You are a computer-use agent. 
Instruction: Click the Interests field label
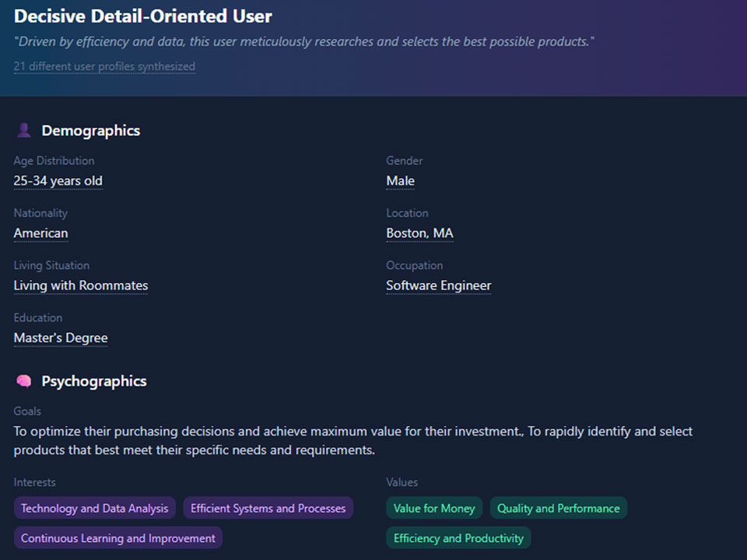point(35,483)
